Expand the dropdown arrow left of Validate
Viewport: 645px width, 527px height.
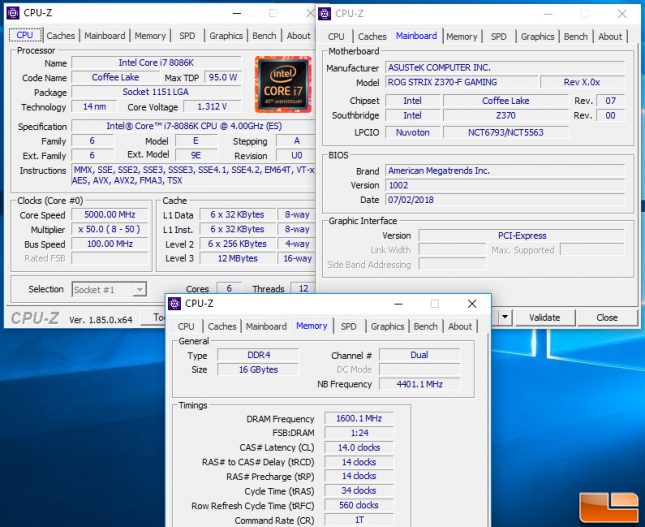point(505,317)
